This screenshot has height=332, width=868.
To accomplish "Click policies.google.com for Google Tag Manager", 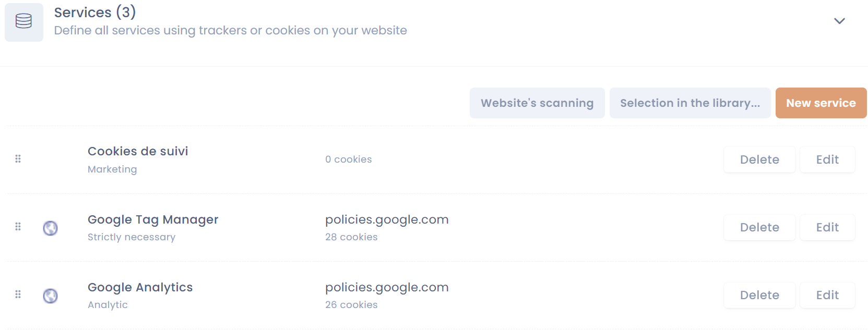I will tap(387, 220).
